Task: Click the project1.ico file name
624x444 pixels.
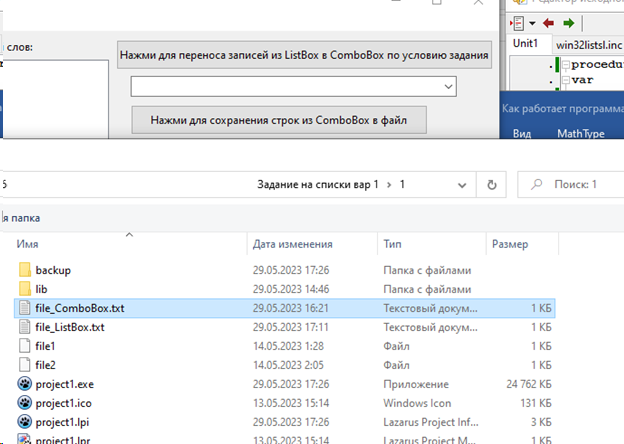Action: (x=63, y=403)
